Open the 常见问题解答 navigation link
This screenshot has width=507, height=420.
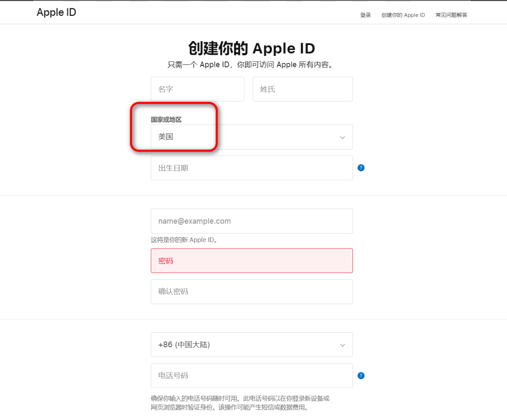451,15
